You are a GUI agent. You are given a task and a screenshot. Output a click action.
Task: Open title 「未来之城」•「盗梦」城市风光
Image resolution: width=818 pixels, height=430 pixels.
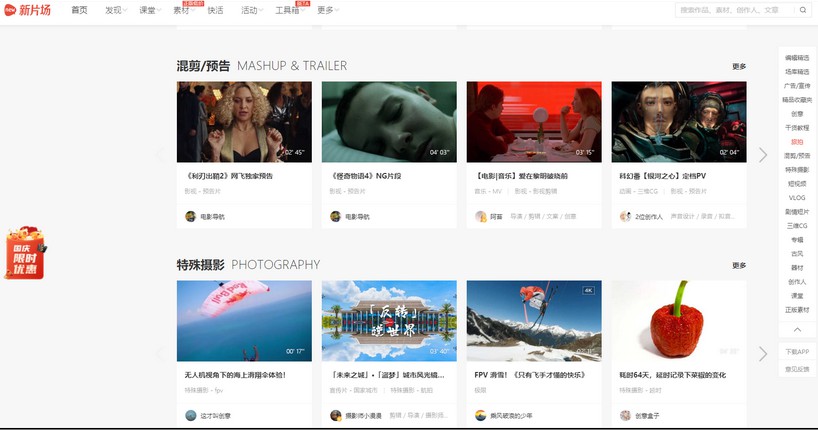pyautogui.click(x=387, y=375)
